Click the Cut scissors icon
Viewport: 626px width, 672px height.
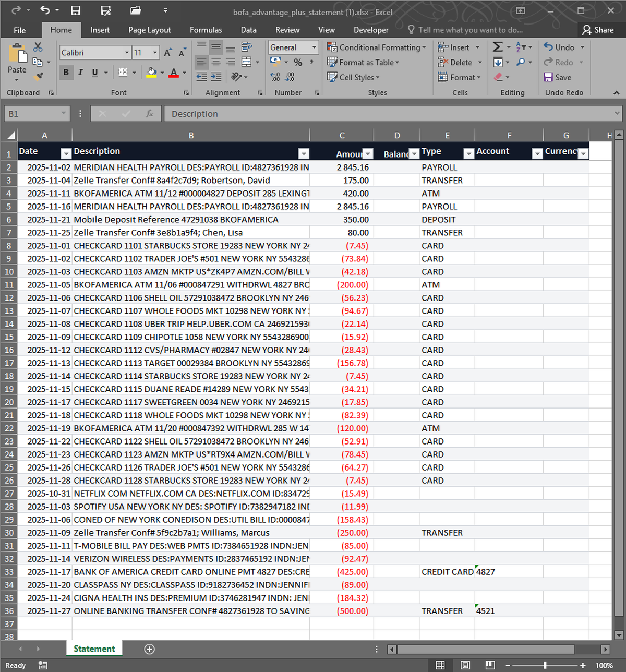(38, 47)
